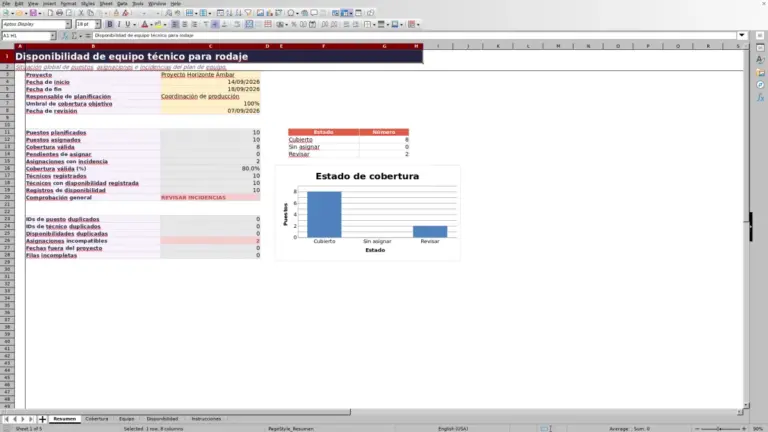Screen dimensions: 768x432
Task: Click the font color red A swatch
Action: (144, 24)
